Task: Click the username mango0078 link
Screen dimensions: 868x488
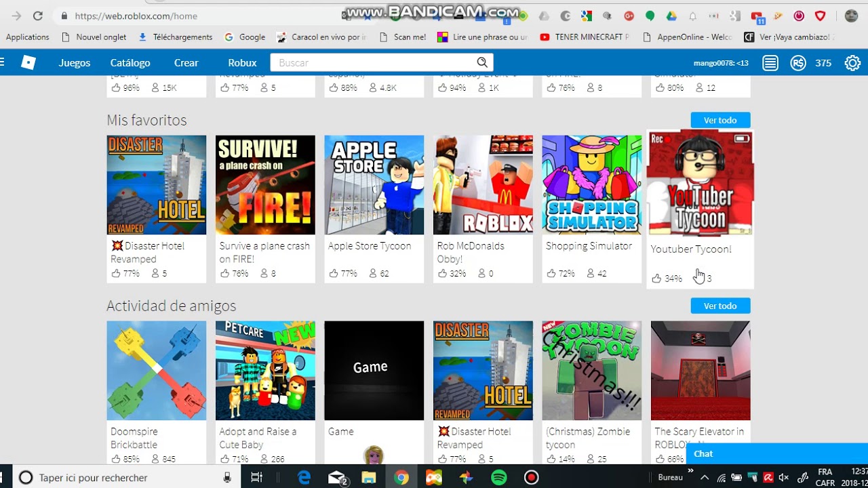Action: click(x=721, y=63)
